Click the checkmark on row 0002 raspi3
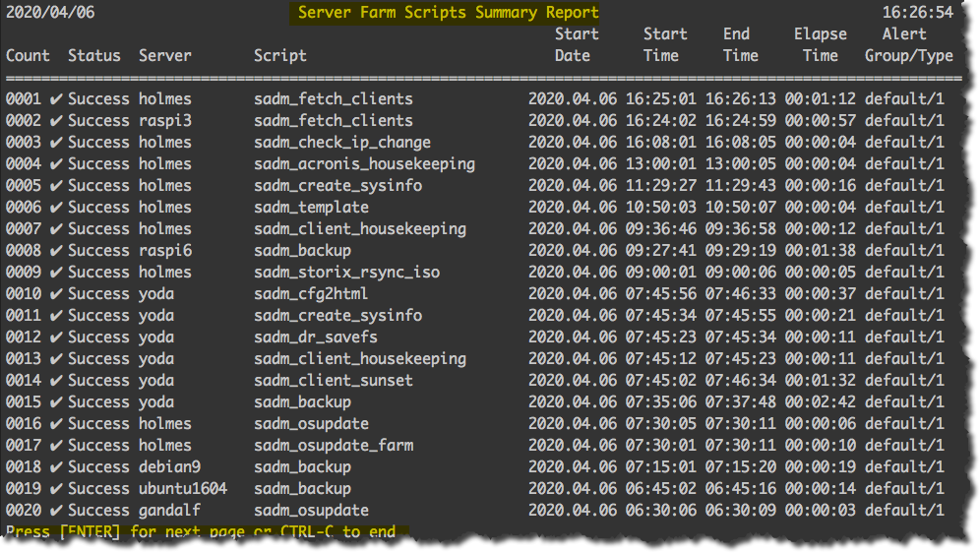The image size is (980, 553). [x=56, y=121]
